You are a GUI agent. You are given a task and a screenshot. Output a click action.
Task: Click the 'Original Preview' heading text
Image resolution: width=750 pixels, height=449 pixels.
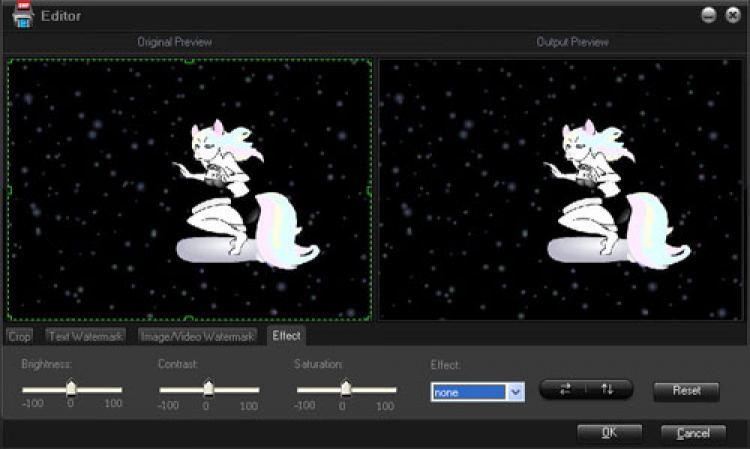click(175, 42)
